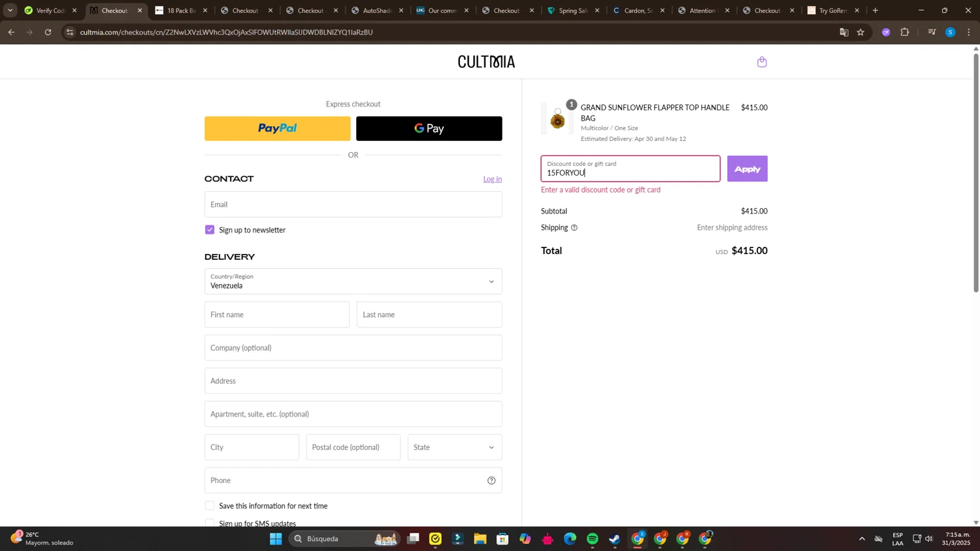Image resolution: width=980 pixels, height=551 pixels.
Task: Click the sunflower bag product thumbnail
Action: [x=557, y=119]
